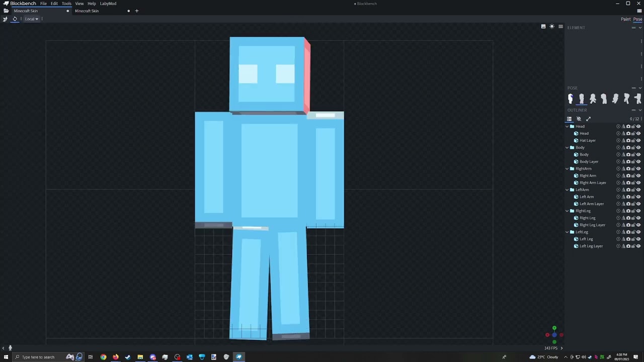Open the View menu
644x362 pixels.
(x=79, y=4)
